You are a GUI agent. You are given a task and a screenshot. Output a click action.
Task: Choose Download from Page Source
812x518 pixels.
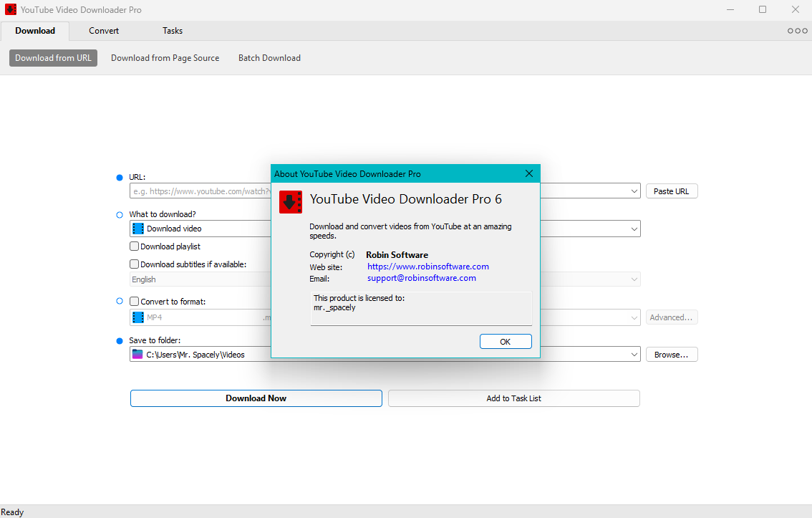(165, 58)
